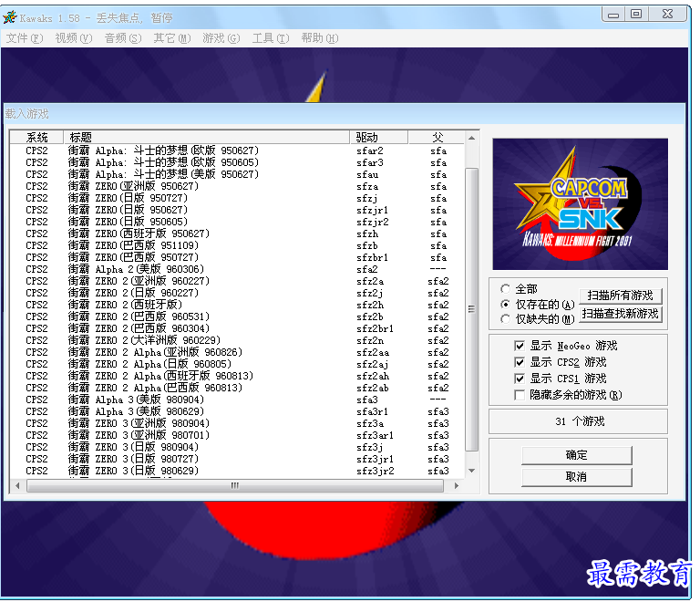Cancel with the 取消 button

tap(576, 477)
